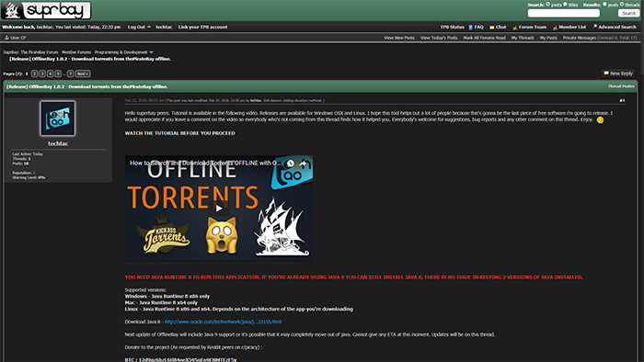Click Mark All Forums Read
644x362 pixels.
point(484,38)
